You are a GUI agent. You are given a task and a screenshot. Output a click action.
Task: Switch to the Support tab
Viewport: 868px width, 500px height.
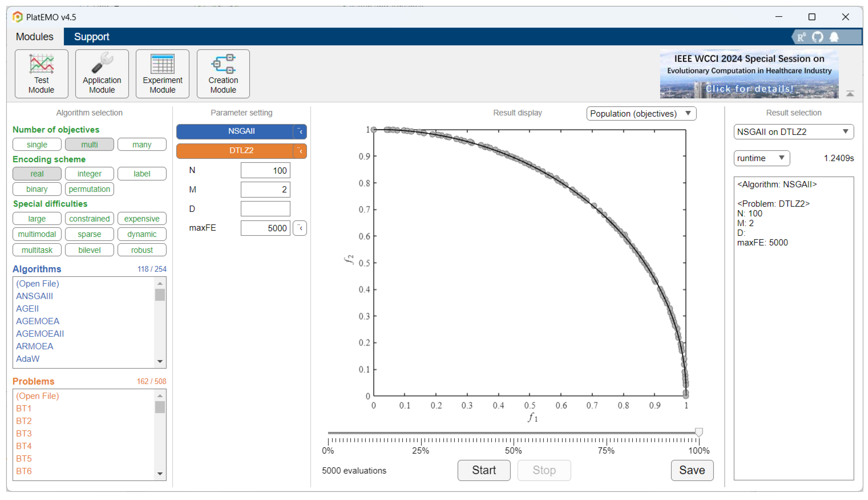coord(91,37)
